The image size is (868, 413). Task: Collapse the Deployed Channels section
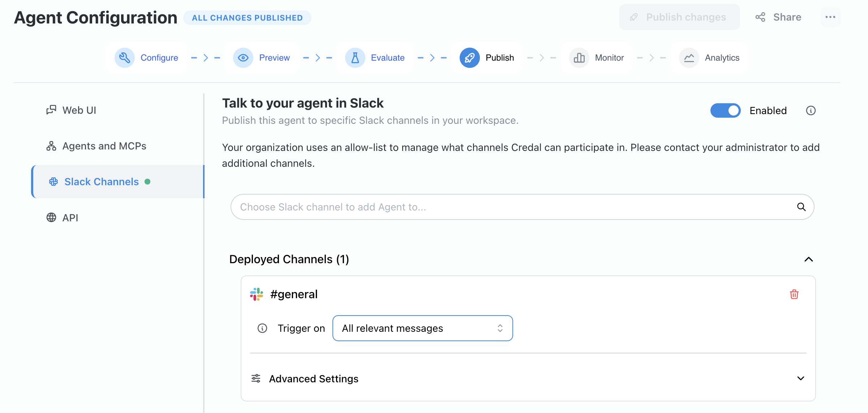[x=809, y=259]
